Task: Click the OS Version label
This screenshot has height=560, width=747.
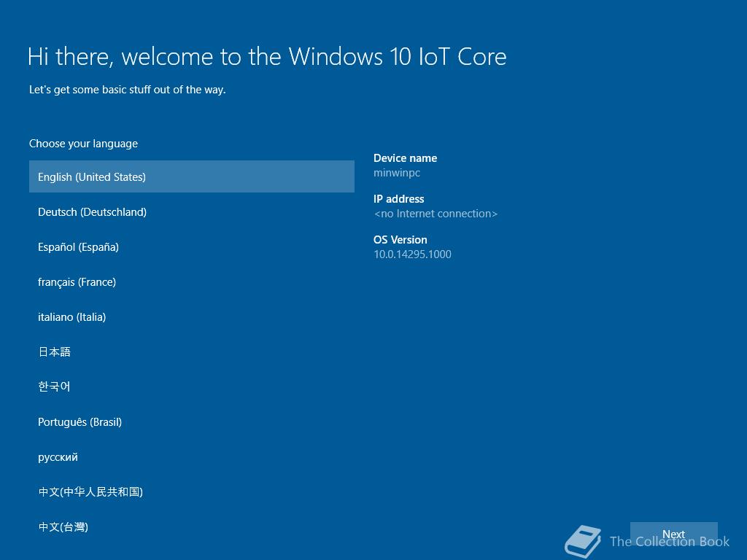Action: (400, 239)
